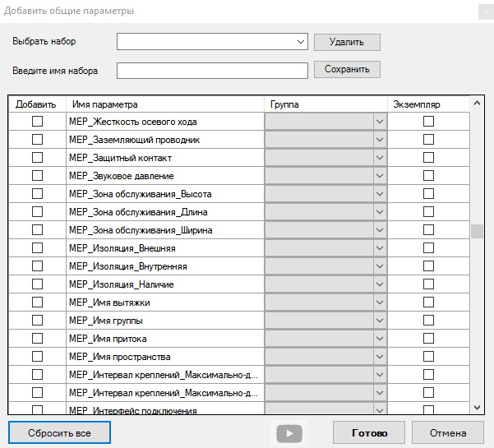Image resolution: width=494 pixels, height=448 pixels.
Task: Click the video play icon button
Action: pos(289,433)
